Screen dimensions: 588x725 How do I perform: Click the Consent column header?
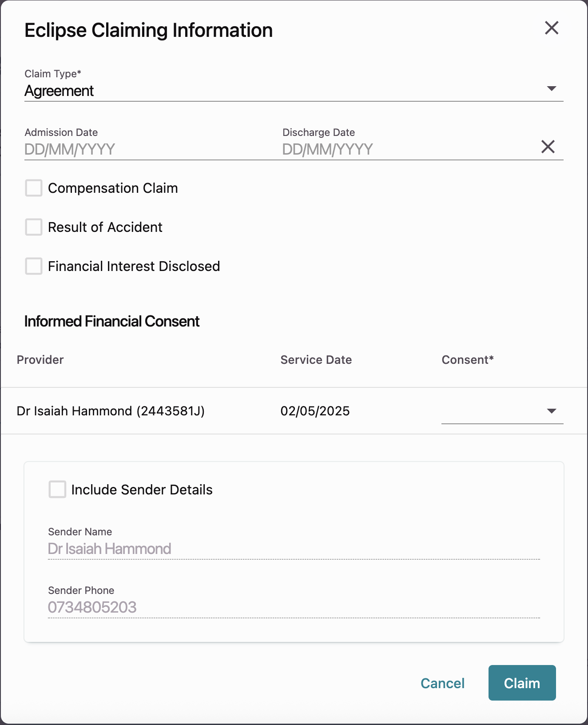[x=468, y=360]
